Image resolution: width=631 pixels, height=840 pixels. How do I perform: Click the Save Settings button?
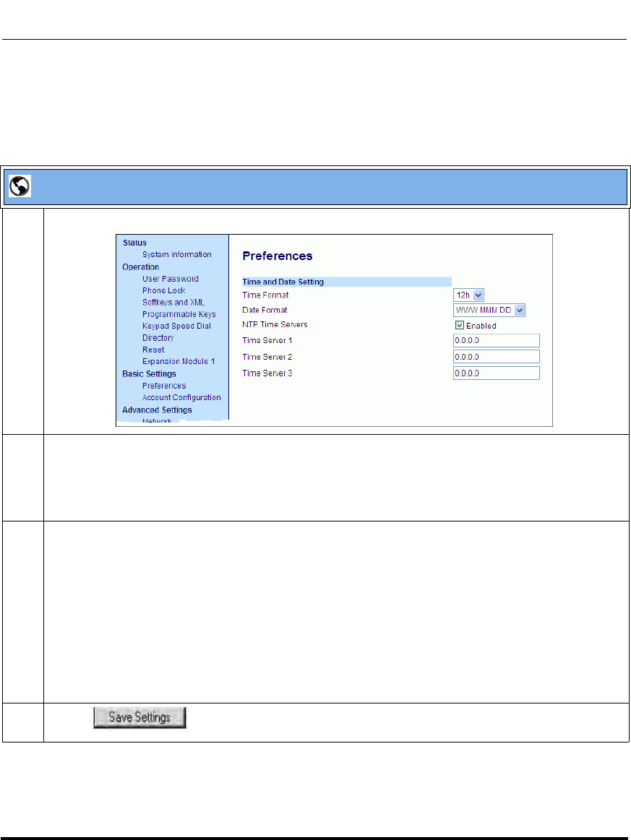140,717
